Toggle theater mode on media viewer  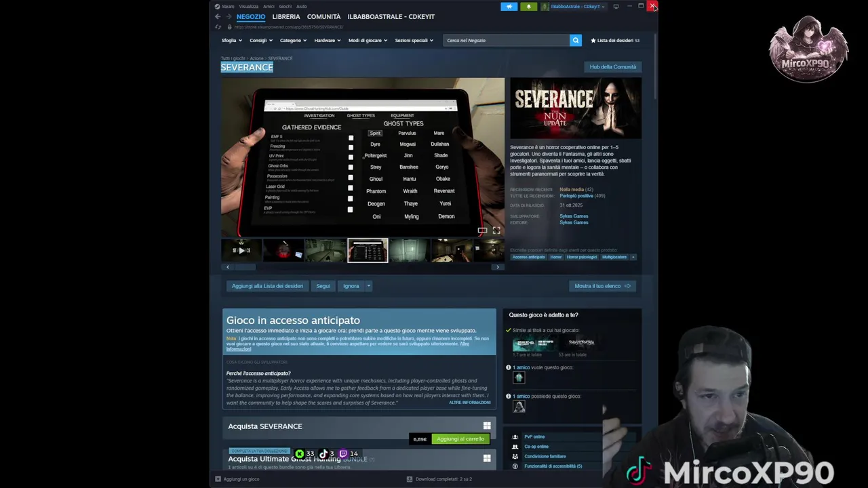tap(482, 230)
